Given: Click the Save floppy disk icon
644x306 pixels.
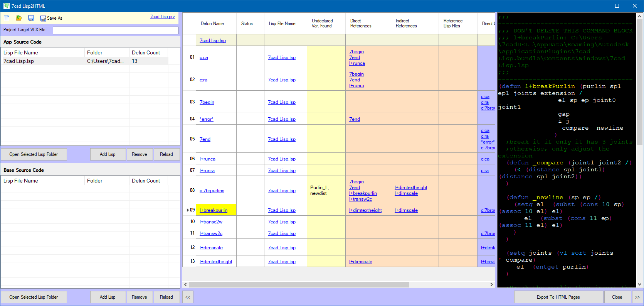Looking at the screenshot, I should coord(31,18).
